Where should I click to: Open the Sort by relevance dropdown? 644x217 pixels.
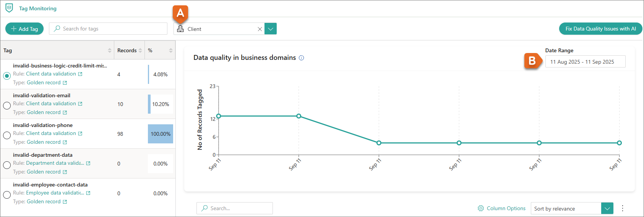coord(607,209)
